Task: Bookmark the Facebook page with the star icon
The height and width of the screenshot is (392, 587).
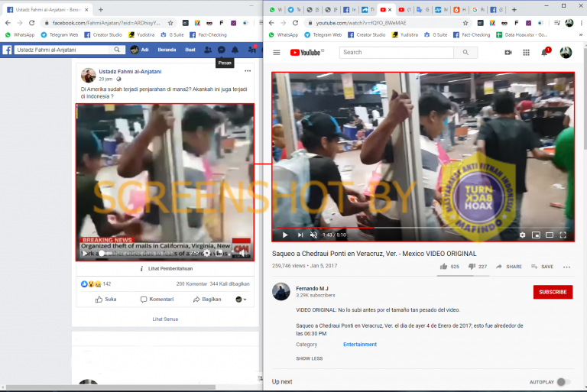Action: (170, 23)
